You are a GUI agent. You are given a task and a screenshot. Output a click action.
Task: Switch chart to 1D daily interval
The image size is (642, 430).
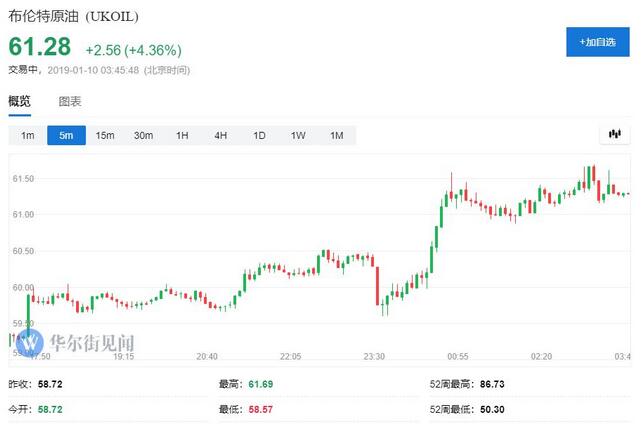pos(259,135)
